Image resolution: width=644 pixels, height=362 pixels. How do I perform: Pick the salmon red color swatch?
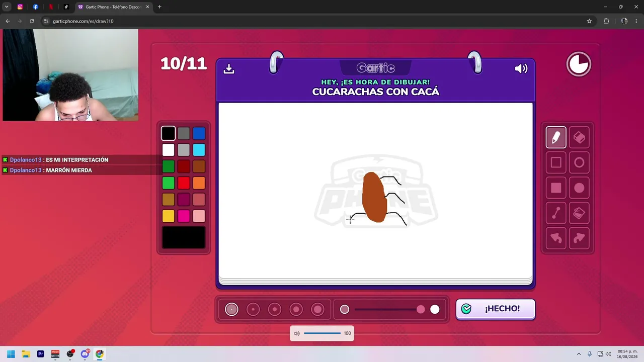pyautogui.click(x=199, y=200)
